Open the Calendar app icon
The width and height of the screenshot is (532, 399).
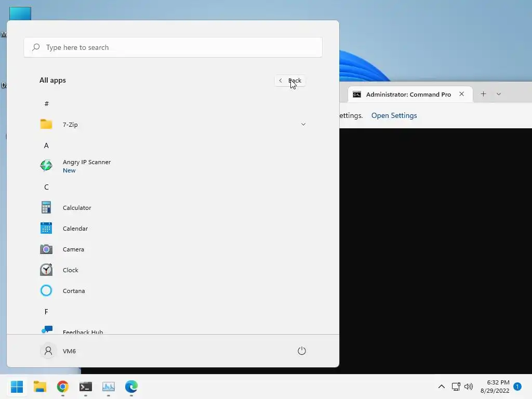[46, 228]
